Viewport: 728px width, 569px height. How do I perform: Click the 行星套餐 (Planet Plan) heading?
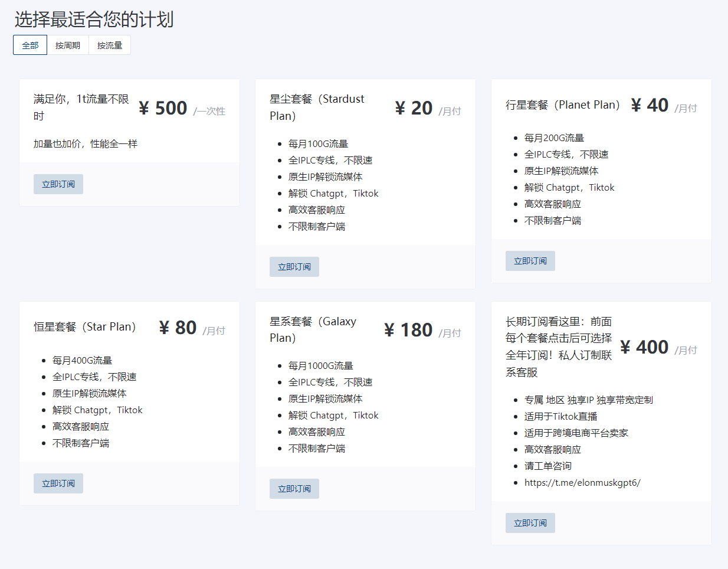pyautogui.click(x=562, y=105)
